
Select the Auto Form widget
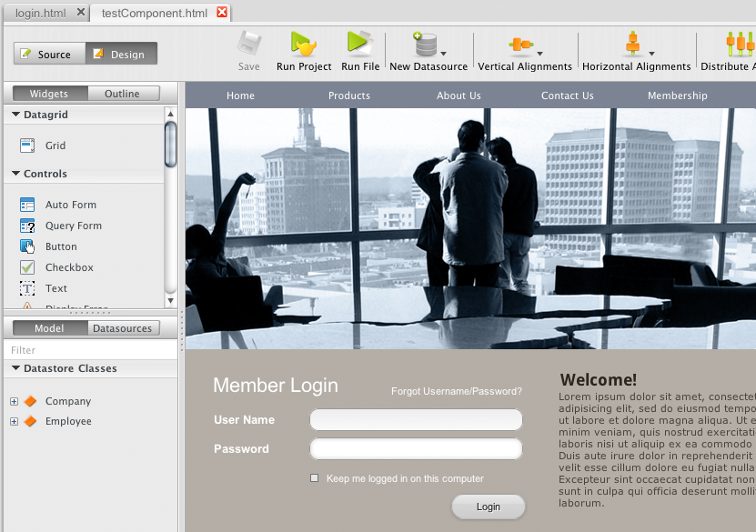click(27, 205)
